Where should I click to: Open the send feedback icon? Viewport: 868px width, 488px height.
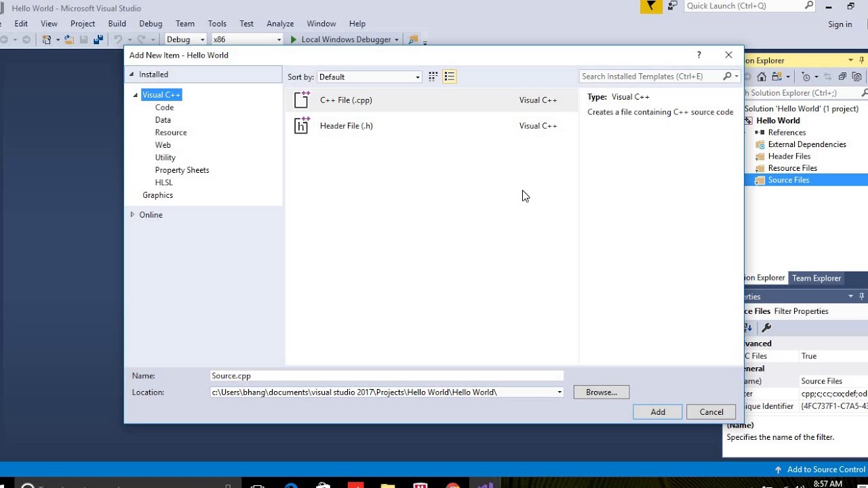(x=672, y=6)
